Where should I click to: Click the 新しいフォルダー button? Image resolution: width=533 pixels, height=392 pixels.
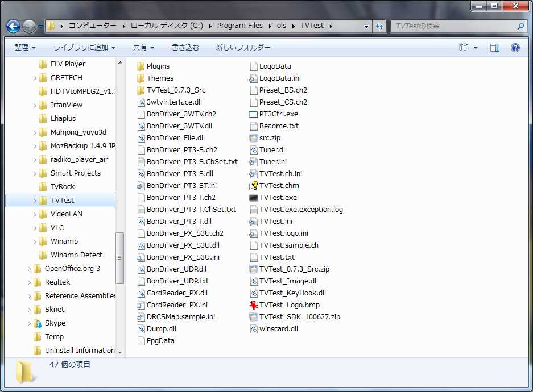[243, 48]
